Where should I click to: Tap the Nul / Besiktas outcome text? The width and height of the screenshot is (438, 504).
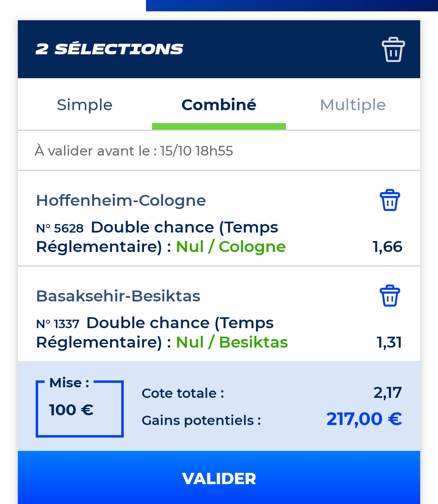point(232,342)
